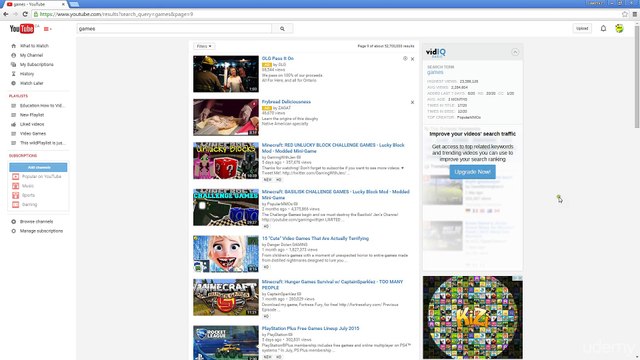Click the Frybread Deliciousness thumbnail
The width and height of the screenshot is (640, 360).
(226, 117)
